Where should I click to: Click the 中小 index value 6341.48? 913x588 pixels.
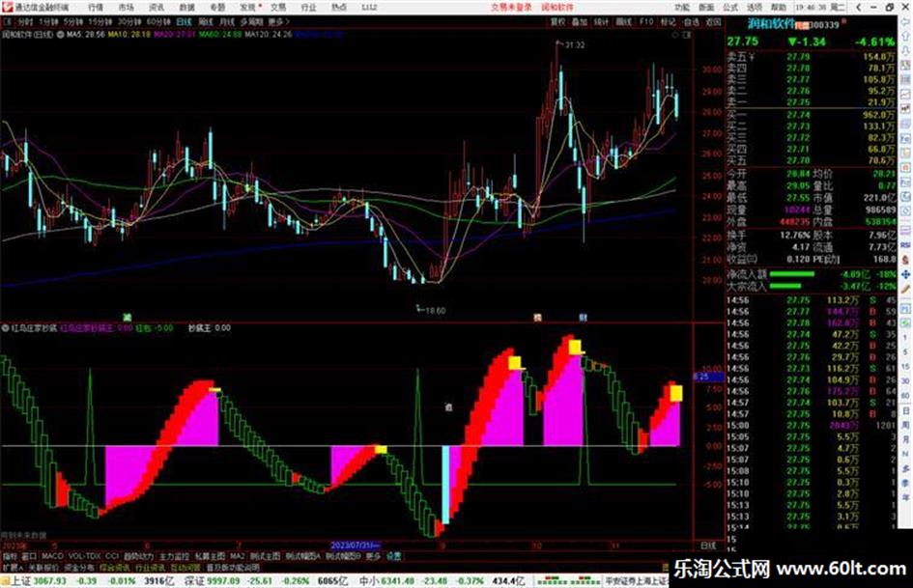pos(396,580)
